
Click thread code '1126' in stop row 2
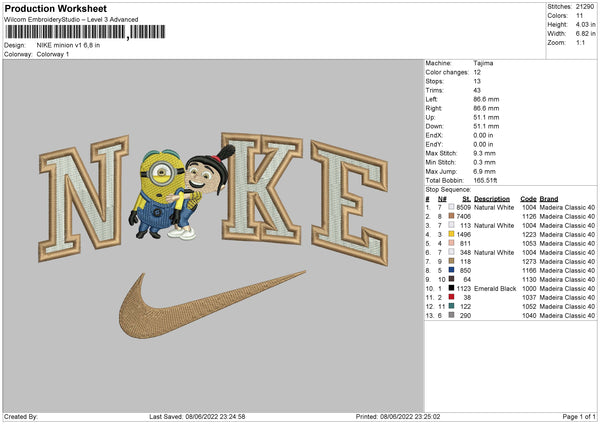click(529, 217)
